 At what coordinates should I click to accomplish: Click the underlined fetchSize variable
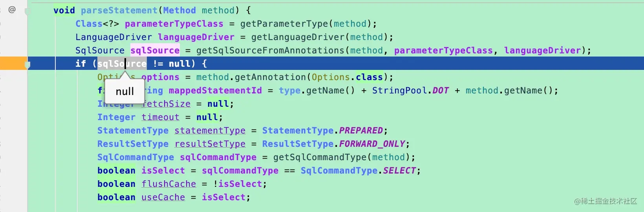166,104
